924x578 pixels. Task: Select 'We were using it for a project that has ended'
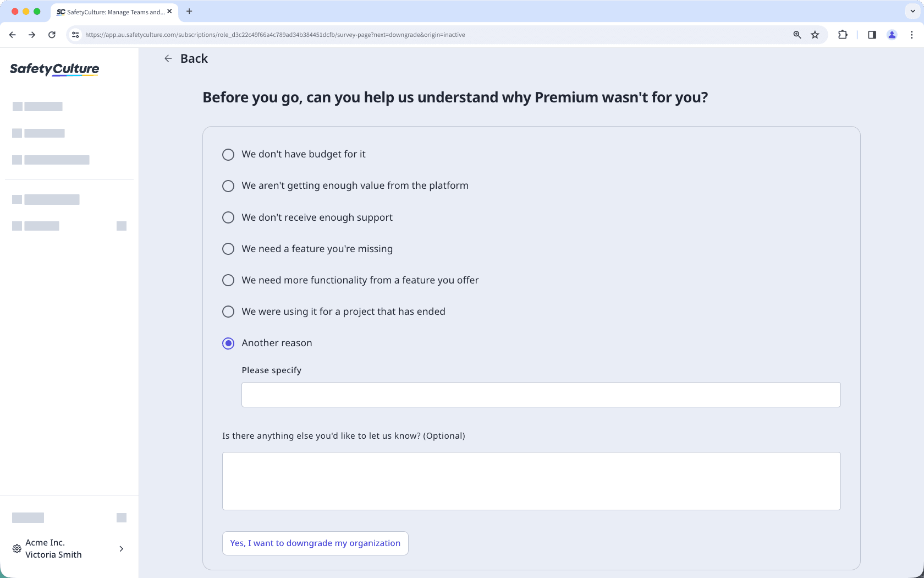[x=228, y=312]
